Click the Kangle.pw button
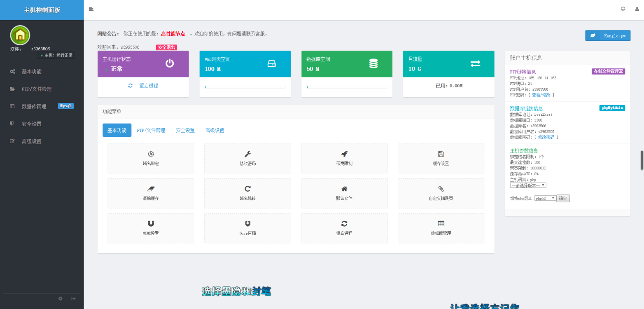644x309 pixels. pyautogui.click(x=608, y=36)
